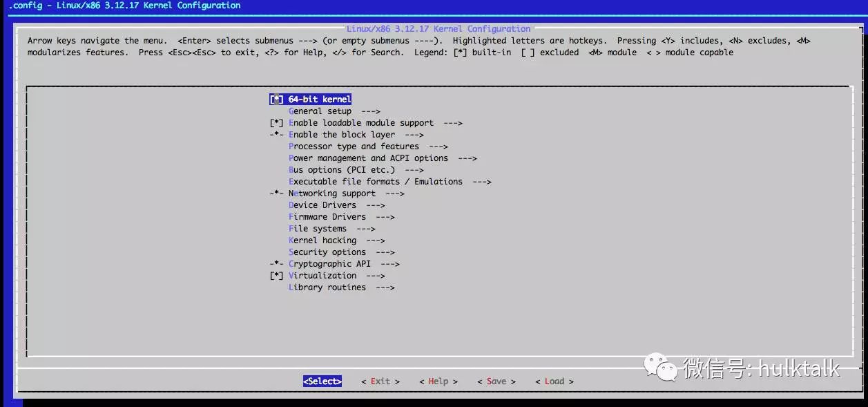
Task: Click the Save button
Action: coord(496,381)
